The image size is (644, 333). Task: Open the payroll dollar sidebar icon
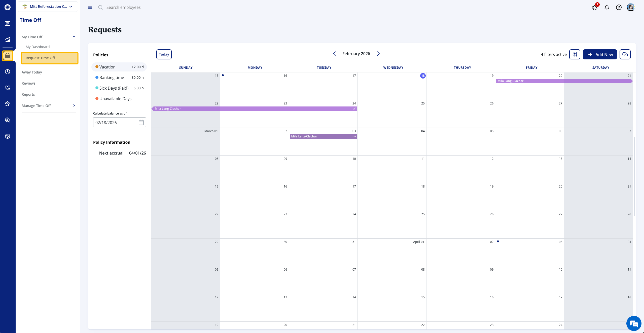[x=8, y=136]
